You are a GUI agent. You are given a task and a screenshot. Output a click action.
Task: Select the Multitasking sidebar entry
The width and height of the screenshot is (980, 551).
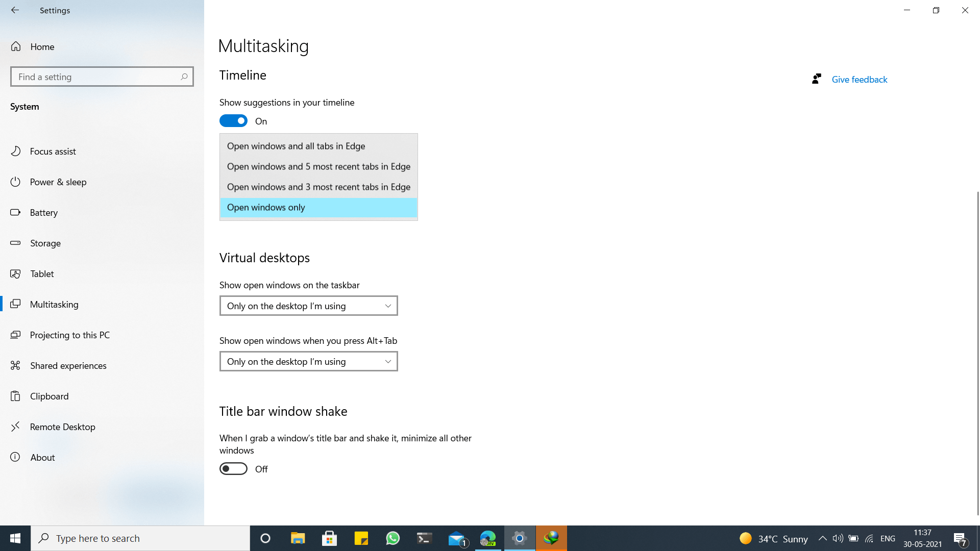tap(102, 304)
